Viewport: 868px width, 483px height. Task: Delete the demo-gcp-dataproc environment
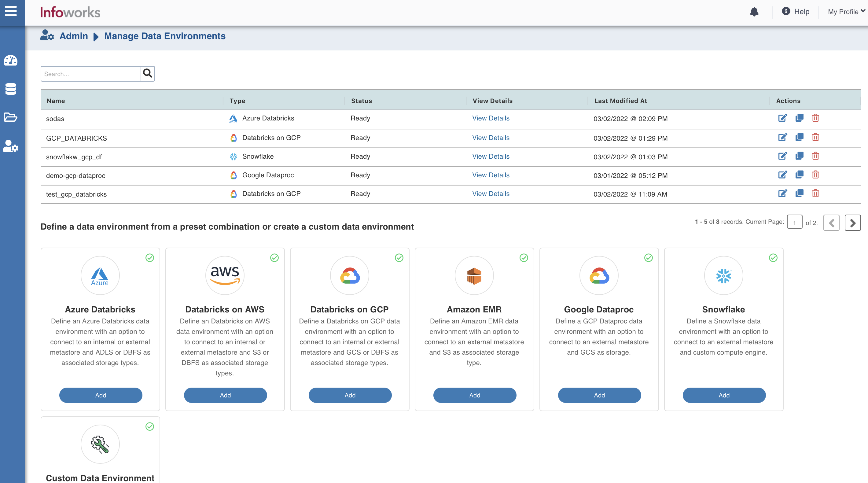pyautogui.click(x=815, y=175)
